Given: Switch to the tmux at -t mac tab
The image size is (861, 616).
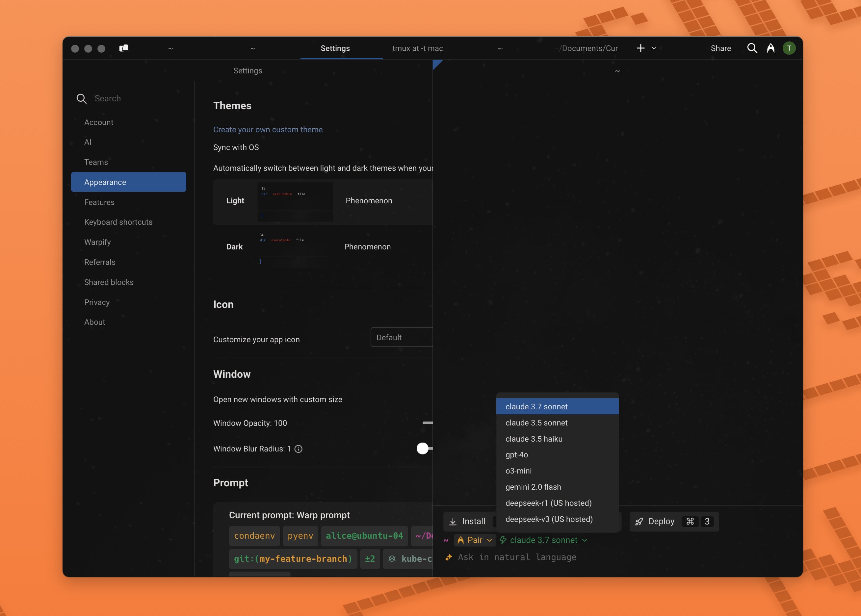Looking at the screenshot, I should tap(417, 48).
